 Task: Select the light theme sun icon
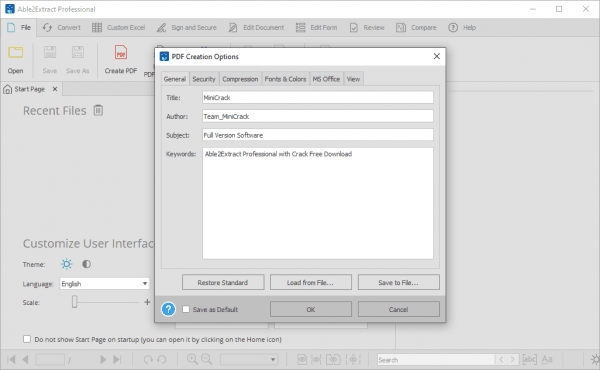tap(67, 264)
